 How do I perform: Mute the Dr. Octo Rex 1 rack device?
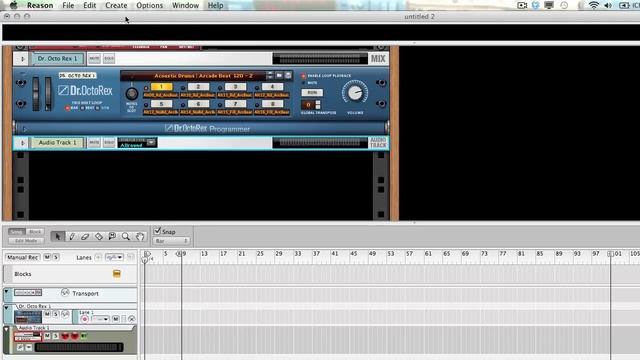coord(94,59)
